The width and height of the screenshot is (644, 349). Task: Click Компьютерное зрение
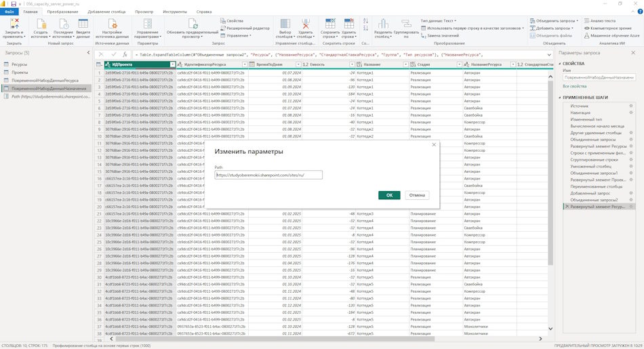(x=608, y=28)
